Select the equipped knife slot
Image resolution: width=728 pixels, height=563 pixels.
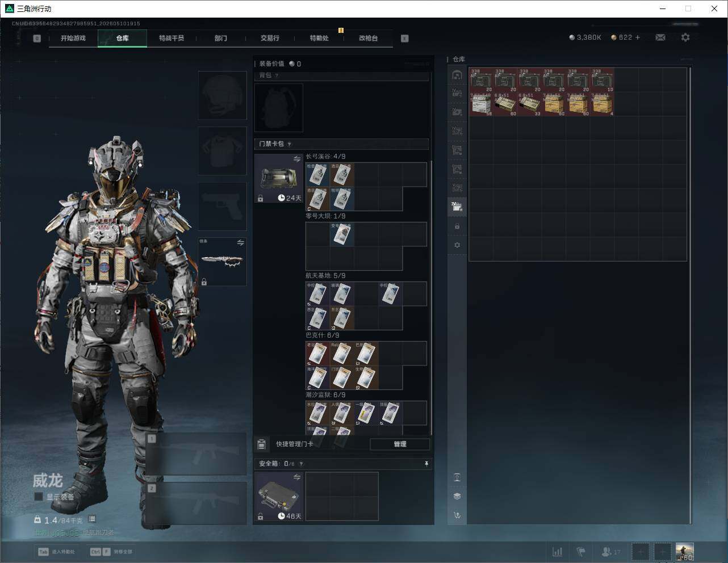[x=223, y=262]
